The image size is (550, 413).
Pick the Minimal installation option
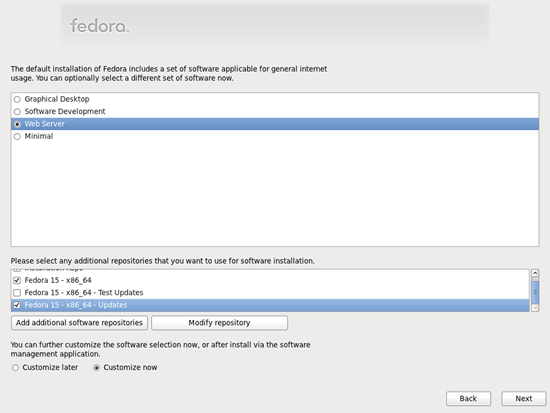(17, 136)
